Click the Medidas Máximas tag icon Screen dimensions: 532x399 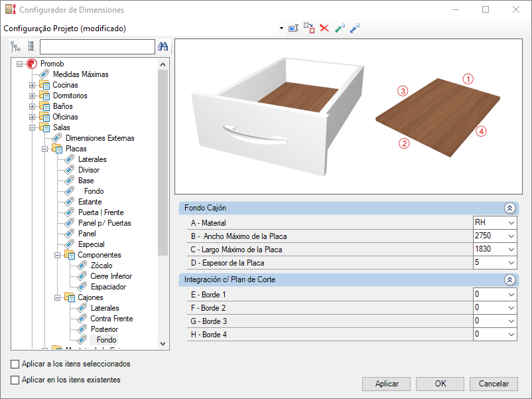44,74
